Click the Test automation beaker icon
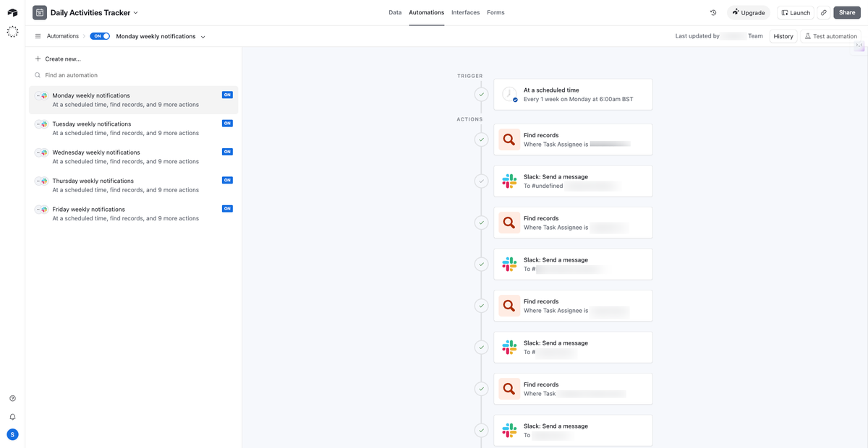The width and height of the screenshot is (868, 448). pyautogui.click(x=808, y=35)
